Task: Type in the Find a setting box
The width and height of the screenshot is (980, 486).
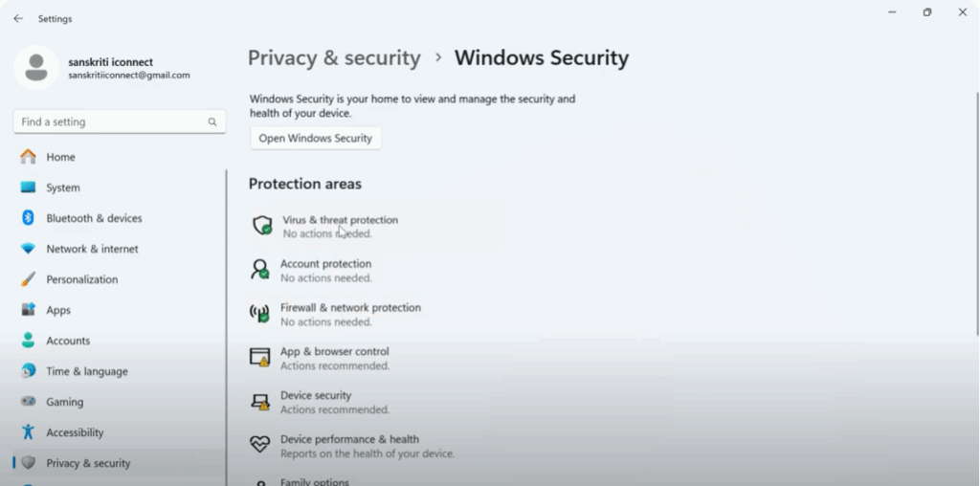Action: coord(110,122)
